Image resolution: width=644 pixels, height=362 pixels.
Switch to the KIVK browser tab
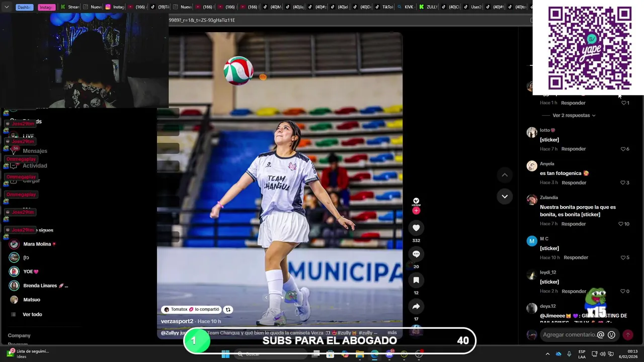pyautogui.click(x=406, y=7)
